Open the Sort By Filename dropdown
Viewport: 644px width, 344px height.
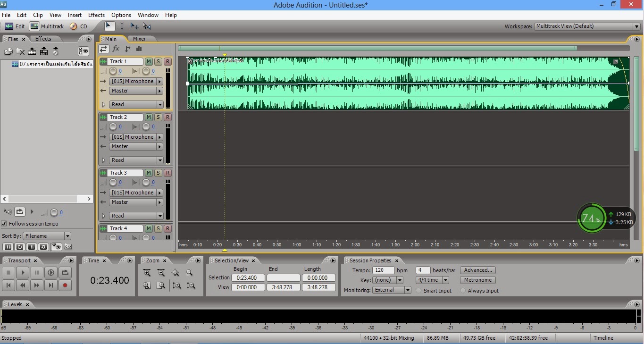tap(47, 236)
